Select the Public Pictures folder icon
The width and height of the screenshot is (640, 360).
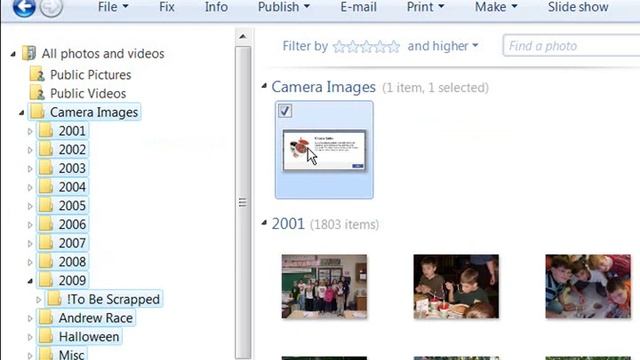click(38, 75)
